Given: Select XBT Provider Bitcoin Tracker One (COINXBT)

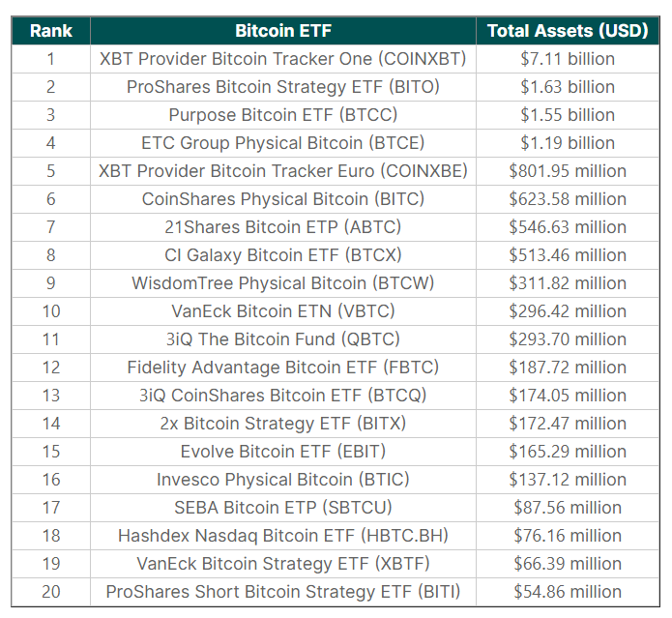Looking at the screenshot, I should (x=282, y=59).
